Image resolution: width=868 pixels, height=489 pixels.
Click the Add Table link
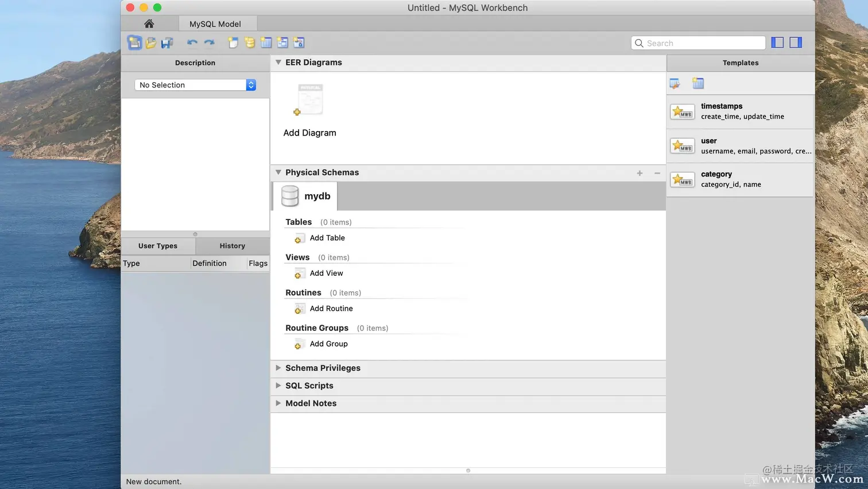[x=327, y=238]
